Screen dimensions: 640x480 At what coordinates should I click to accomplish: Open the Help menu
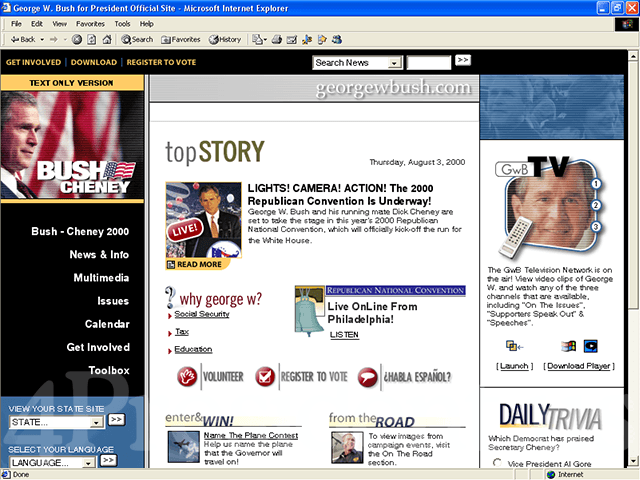[147, 24]
